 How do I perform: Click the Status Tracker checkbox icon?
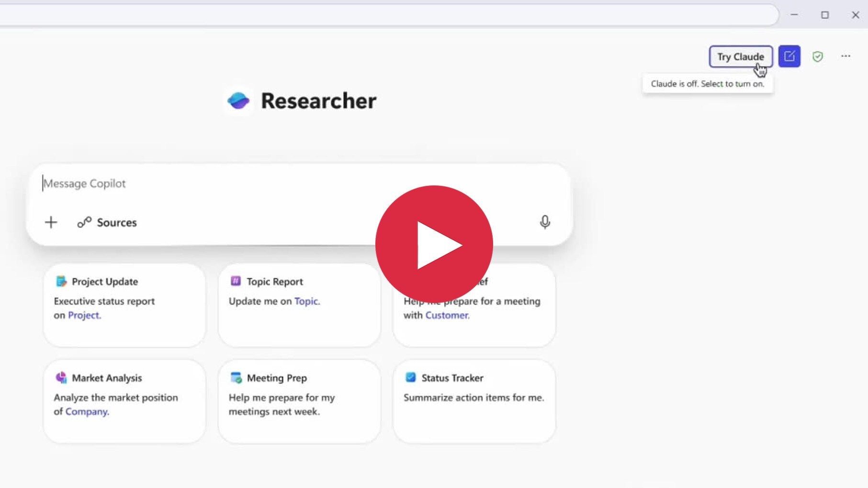[410, 377]
